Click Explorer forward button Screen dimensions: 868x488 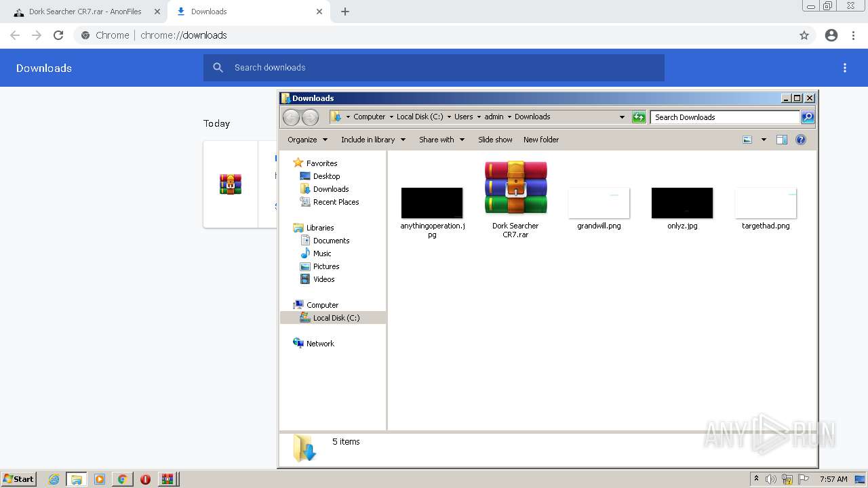pos(310,117)
